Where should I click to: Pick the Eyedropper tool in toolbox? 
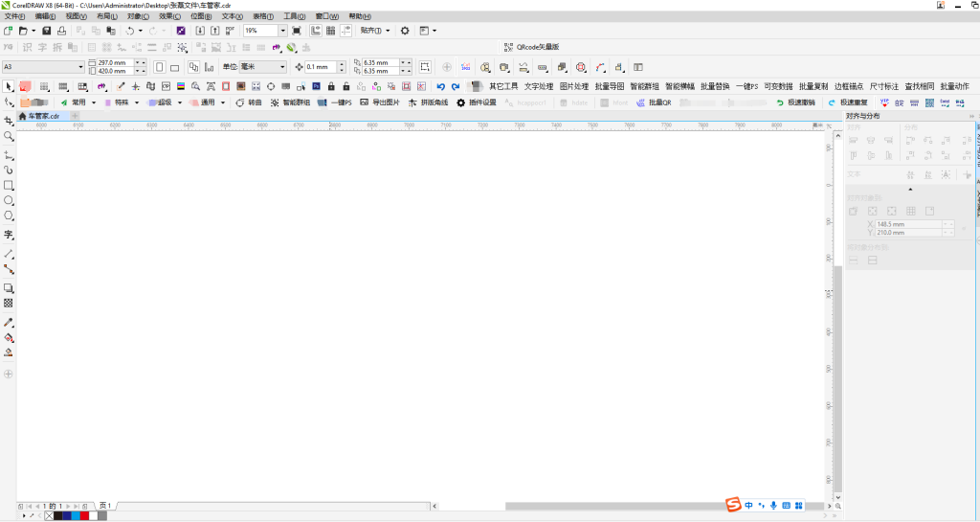pos(9,323)
